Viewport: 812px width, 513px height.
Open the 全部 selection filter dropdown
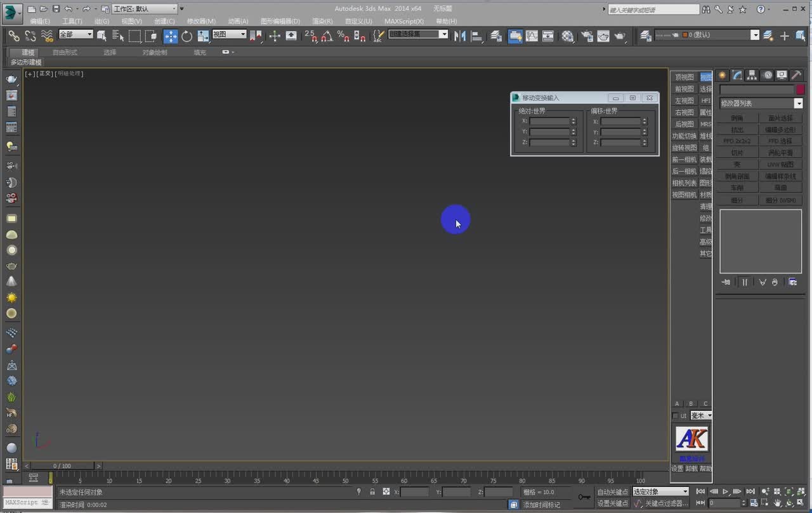[75, 34]
